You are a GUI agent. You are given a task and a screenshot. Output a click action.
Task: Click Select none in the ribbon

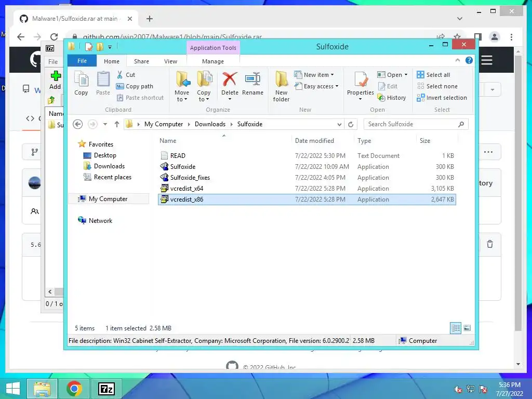[x=437, y=86]
